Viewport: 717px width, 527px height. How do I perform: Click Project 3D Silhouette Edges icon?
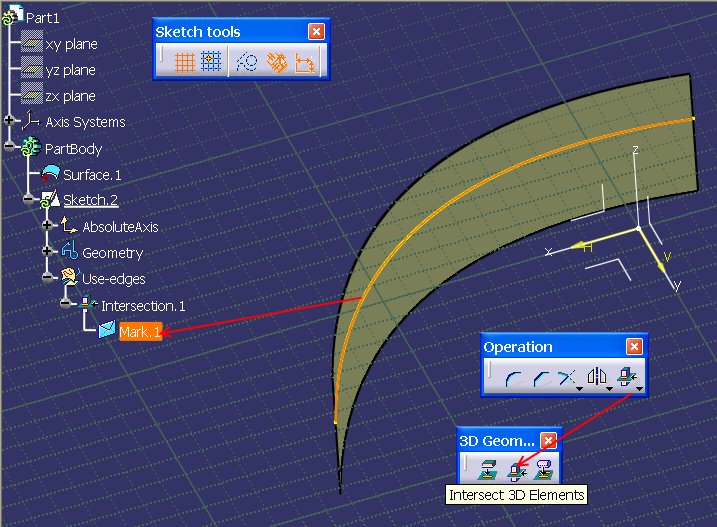tap(544, 470)
